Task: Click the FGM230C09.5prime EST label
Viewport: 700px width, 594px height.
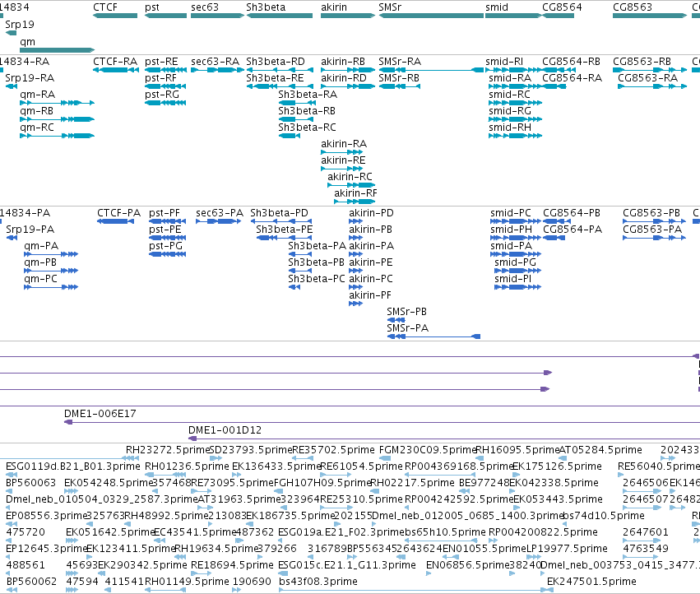Action: pyautogui.click(x=428, y=450)
